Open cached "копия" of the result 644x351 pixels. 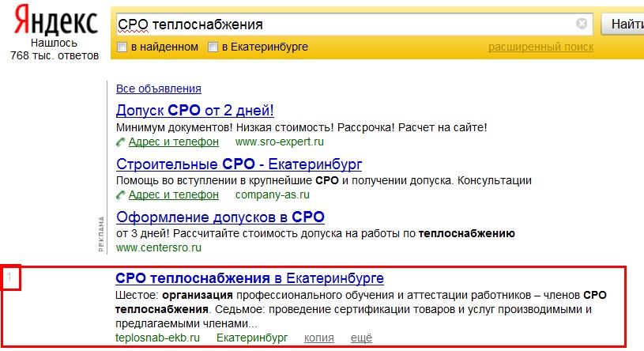pyautogui.click(x=318, y=338)
